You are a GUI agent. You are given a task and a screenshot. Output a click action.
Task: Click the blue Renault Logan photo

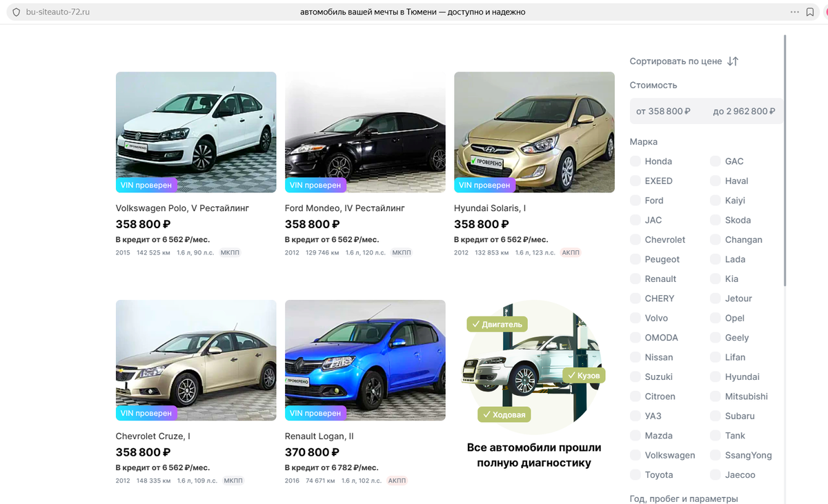pos(365,360)
